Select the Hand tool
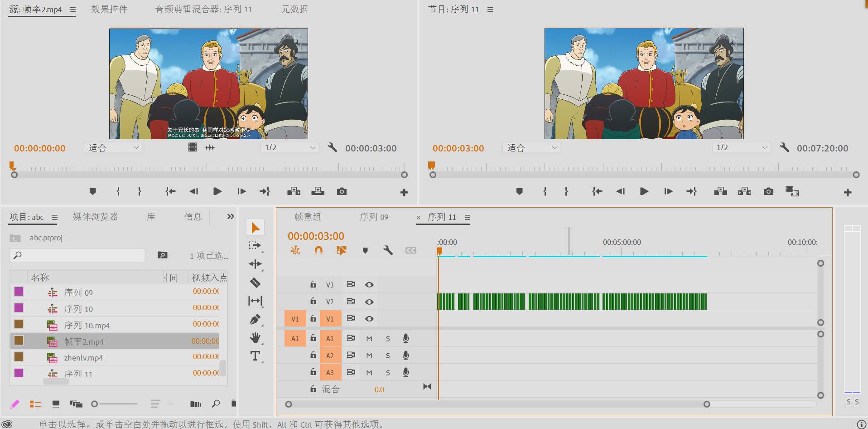The image size is (868, 429). 255,338
